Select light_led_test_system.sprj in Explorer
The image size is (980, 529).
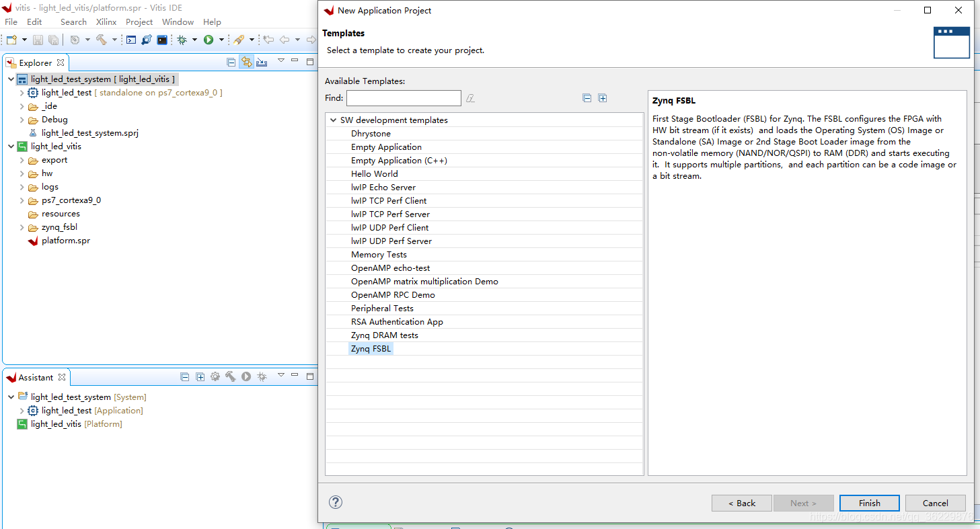[90, 133]
